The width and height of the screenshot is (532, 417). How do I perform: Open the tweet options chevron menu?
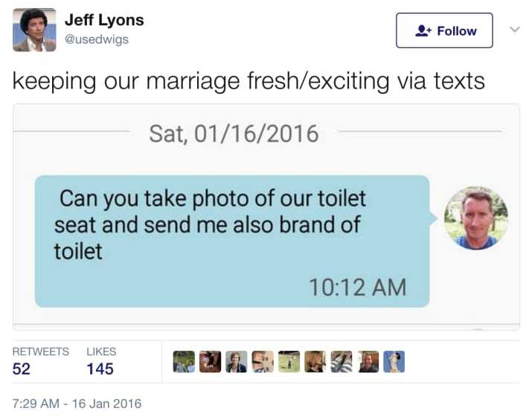pos(515,29)
